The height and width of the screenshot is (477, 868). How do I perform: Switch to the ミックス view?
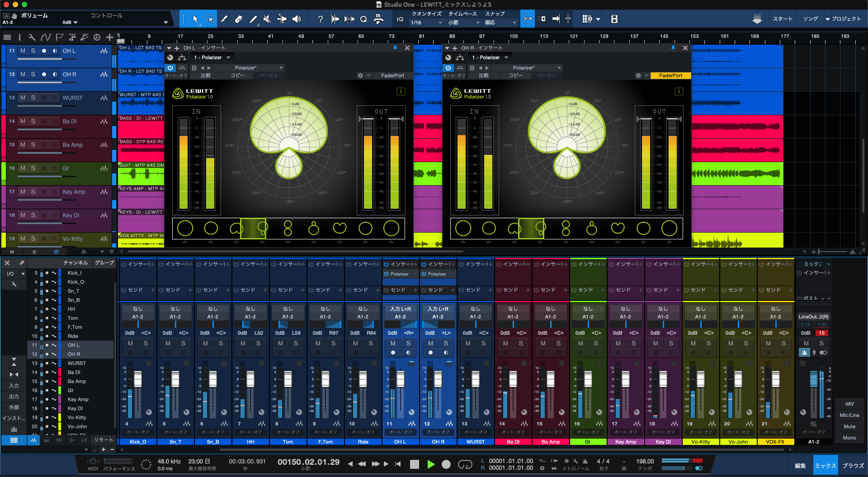coord(826,466)
